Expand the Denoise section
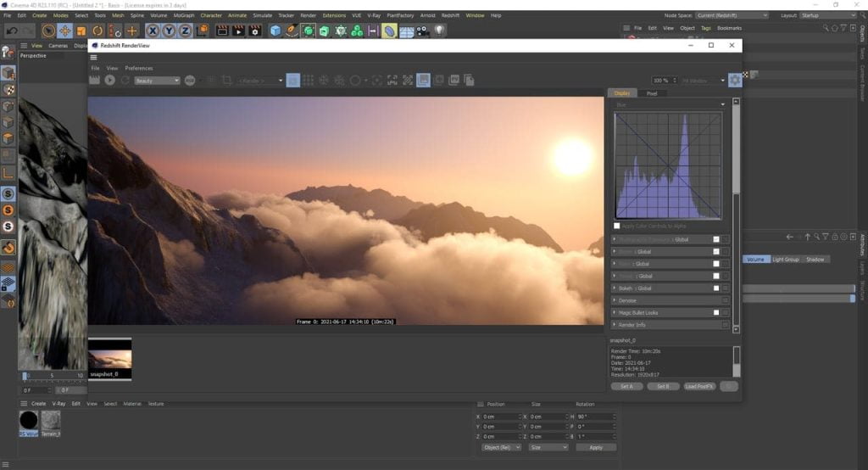The height and width of the screenshot is (470, 868). click(614, 300)
